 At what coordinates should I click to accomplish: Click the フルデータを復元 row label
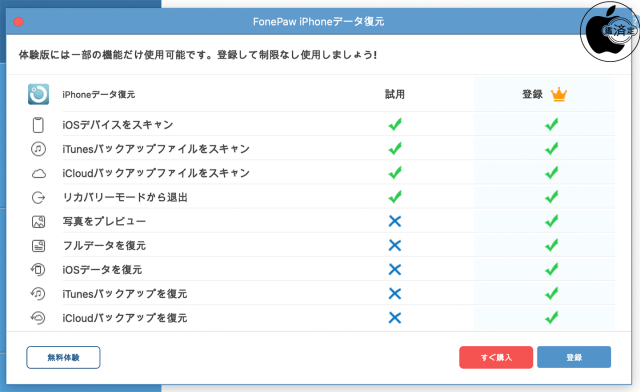(104, 245)
